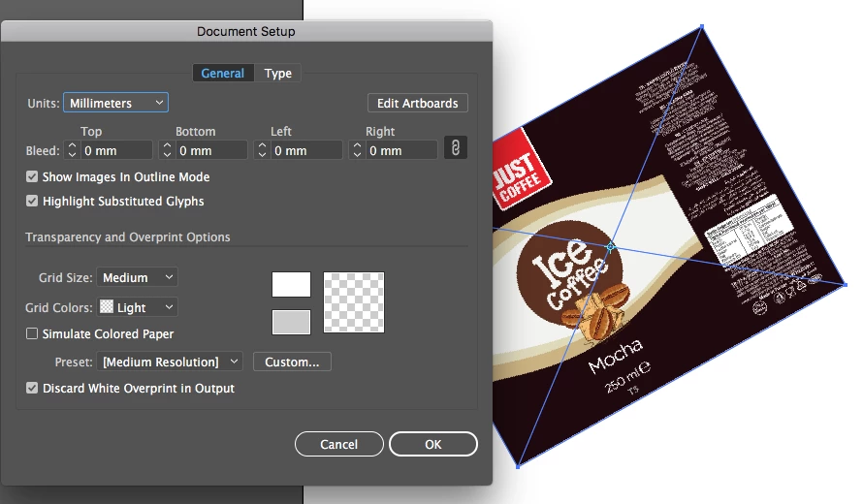Click the Top bleed value field
Screen dimensions: 863x504
(x=116, y=150)
